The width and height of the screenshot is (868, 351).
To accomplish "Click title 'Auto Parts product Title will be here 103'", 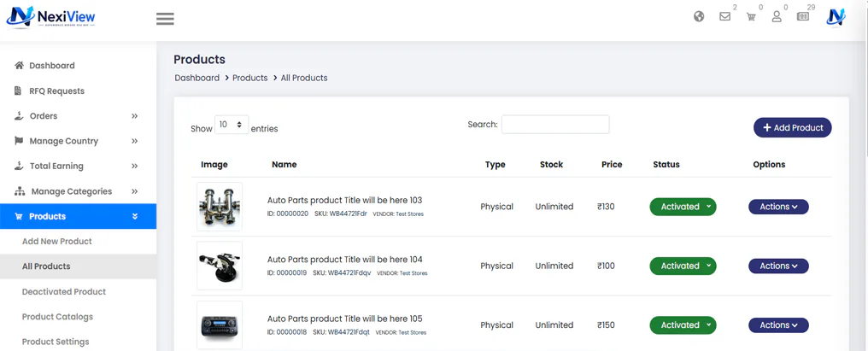I will coord(345,201).
